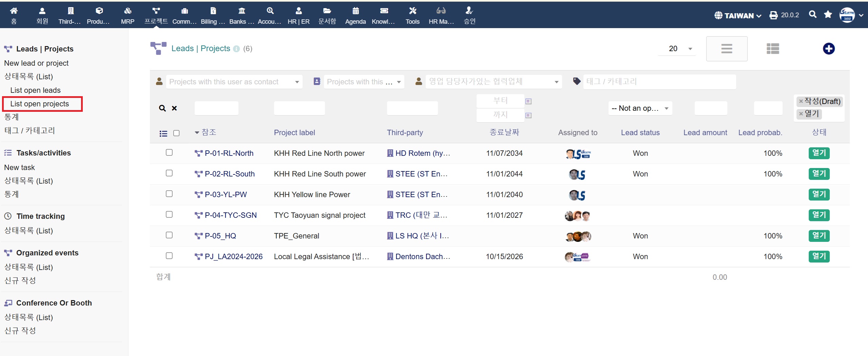Click List open leads in sidebar

(35, 90)
